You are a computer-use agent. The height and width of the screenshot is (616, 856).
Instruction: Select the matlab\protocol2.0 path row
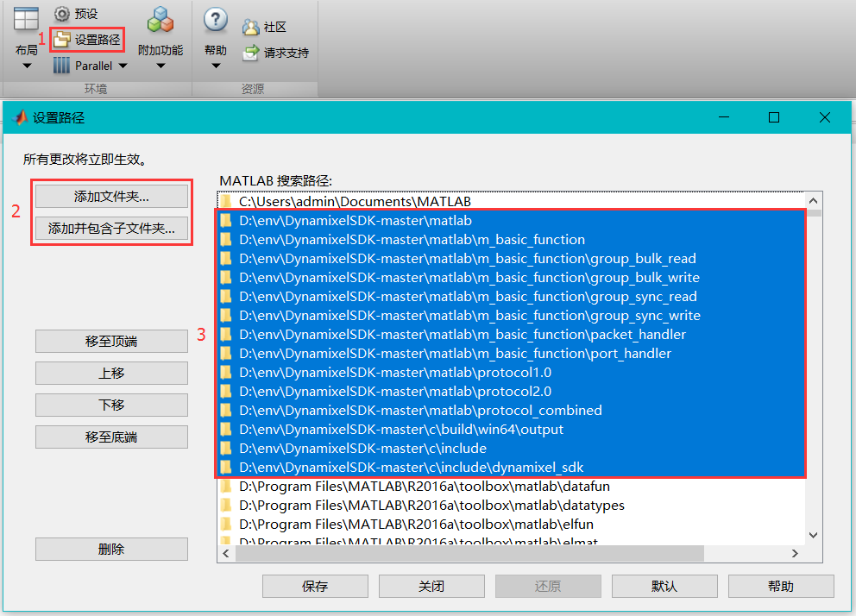(x=511, y=391)
